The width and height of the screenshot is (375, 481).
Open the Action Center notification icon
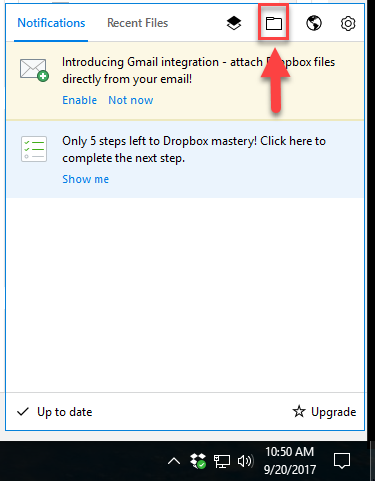(342, 461)
